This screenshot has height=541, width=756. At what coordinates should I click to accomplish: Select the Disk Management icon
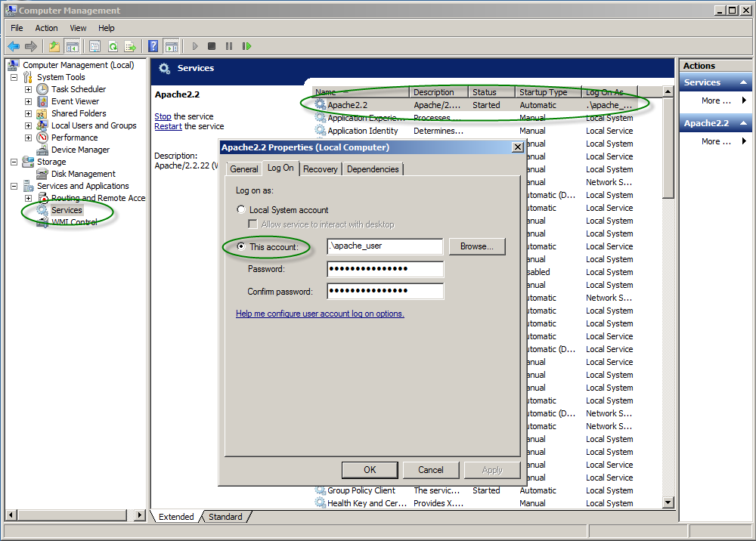coord(42,174)
